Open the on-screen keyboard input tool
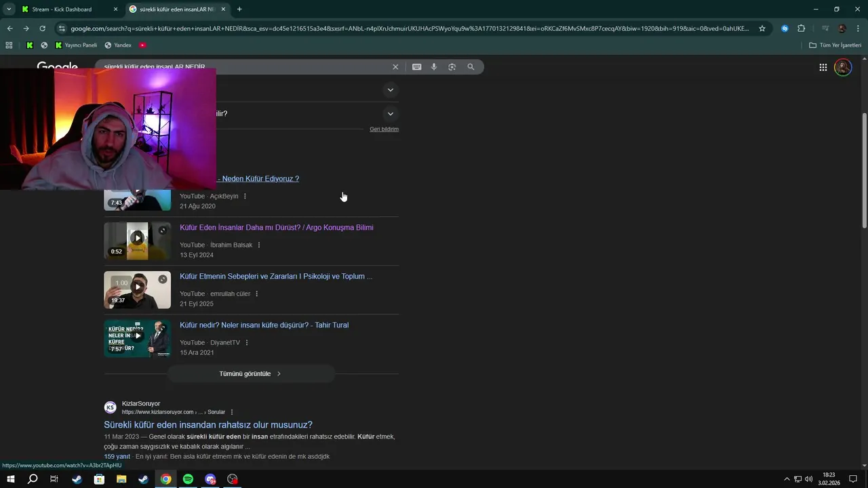This screenshot has width=868, height=488. click(416, 67)
